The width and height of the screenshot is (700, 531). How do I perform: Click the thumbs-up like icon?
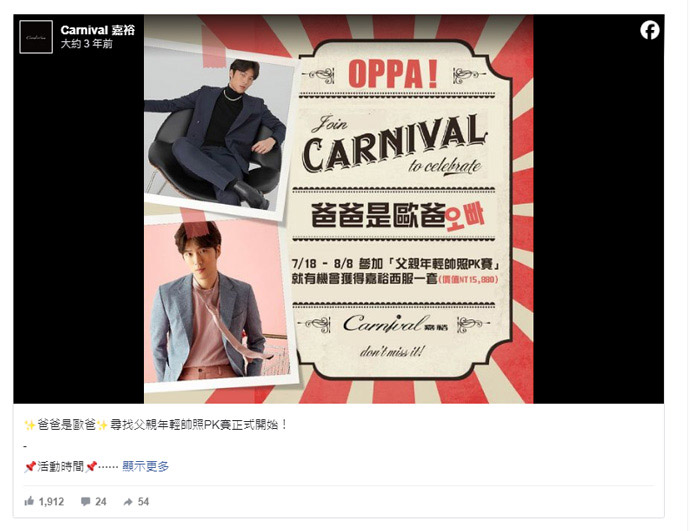(29, 501)
